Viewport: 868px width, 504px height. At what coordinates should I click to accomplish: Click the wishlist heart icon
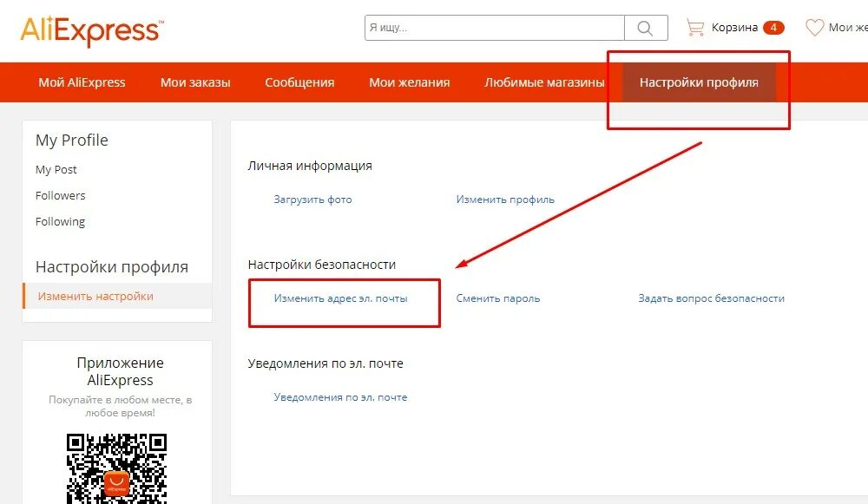pos(814,27)
